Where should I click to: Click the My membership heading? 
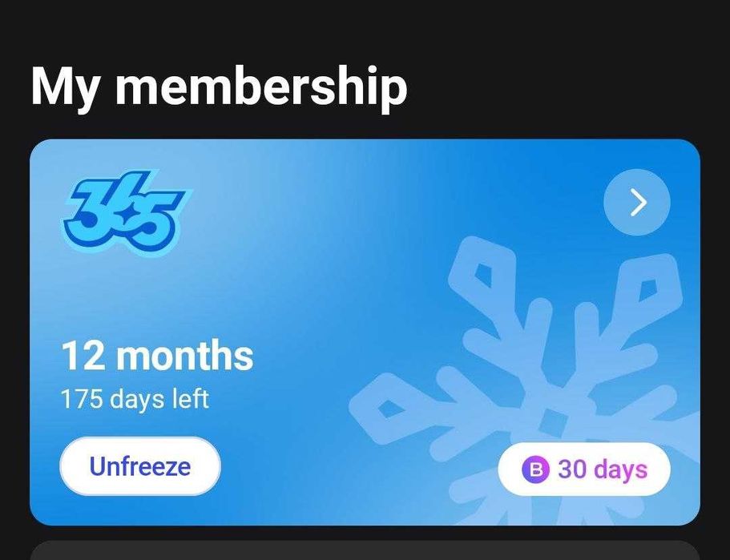point(219,87)
